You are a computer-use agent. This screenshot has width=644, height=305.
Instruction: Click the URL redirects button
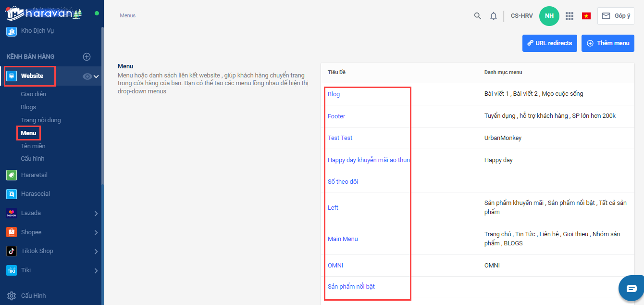(549, 43)
